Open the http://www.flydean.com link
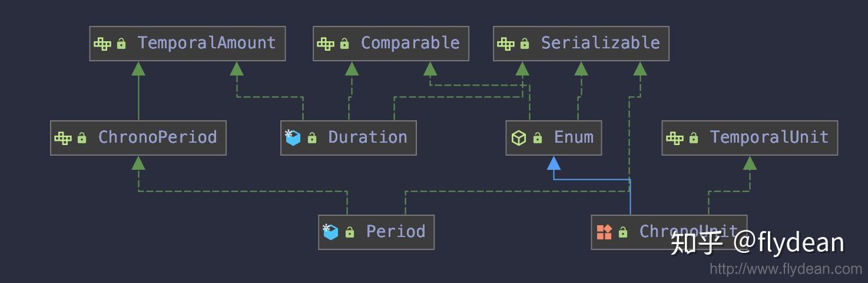The width and height of the screenshot is (868, 283). point(786,269)
